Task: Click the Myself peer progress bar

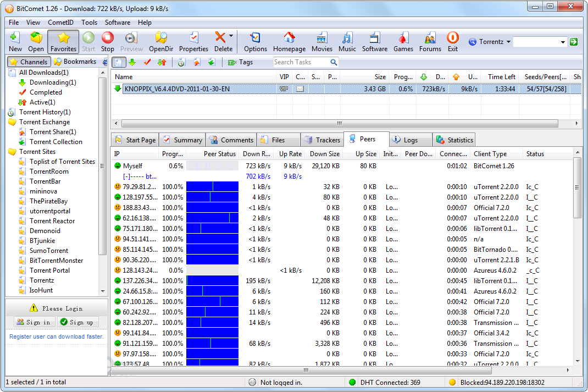Action: [x=212, y=166]
